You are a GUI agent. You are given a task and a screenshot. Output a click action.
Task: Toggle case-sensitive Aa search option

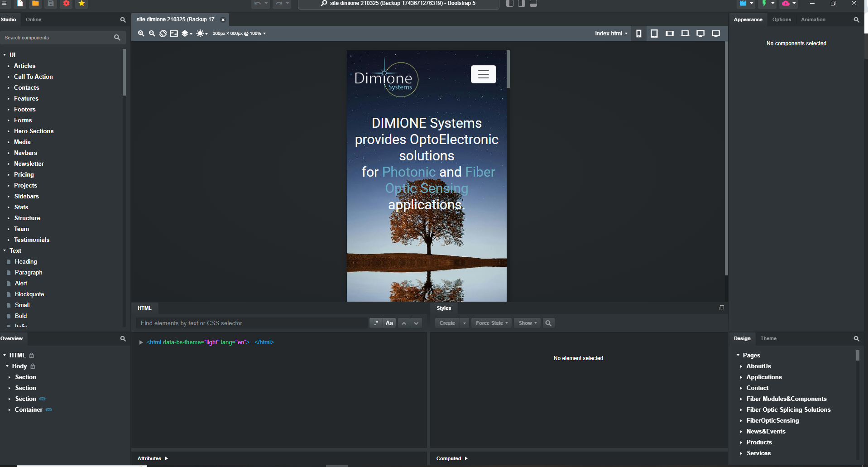[x=389, y=323]
